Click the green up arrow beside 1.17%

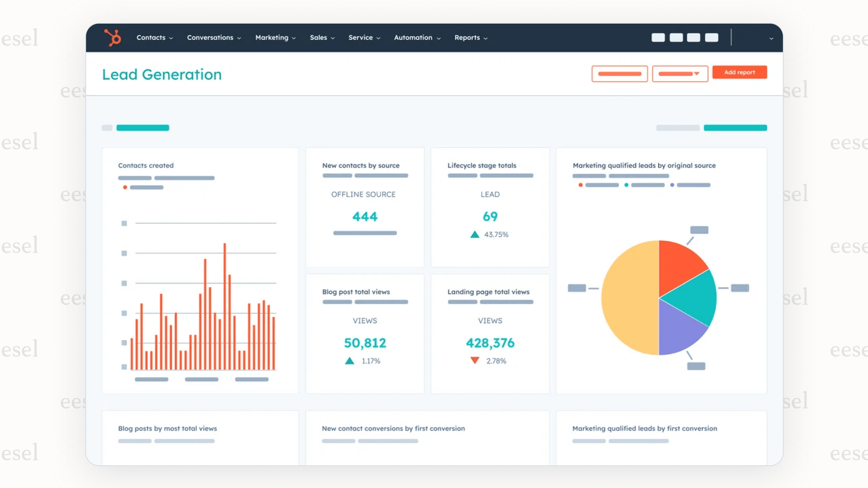[349, 360]
